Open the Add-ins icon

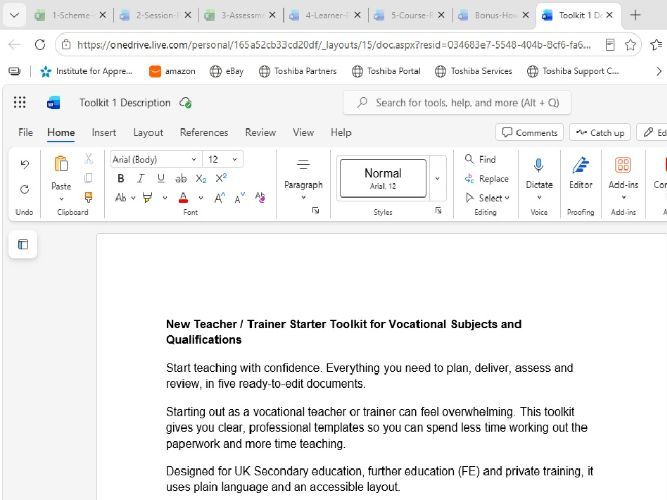coord(623,165)
